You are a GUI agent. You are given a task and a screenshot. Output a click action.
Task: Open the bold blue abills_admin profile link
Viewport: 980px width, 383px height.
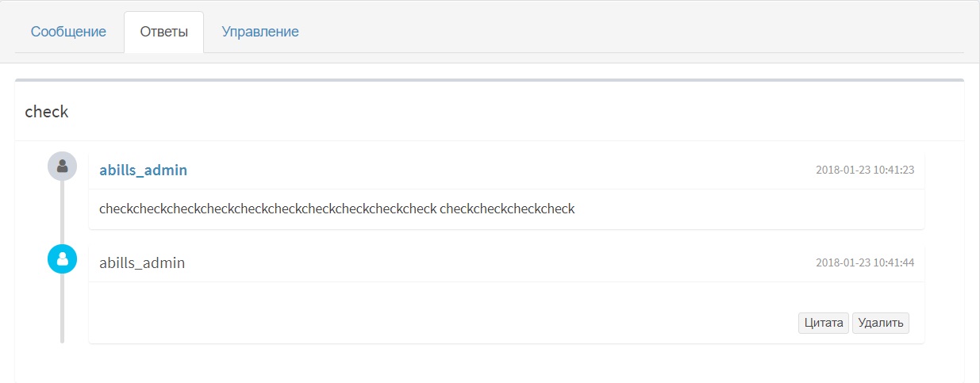pos(144,170)
